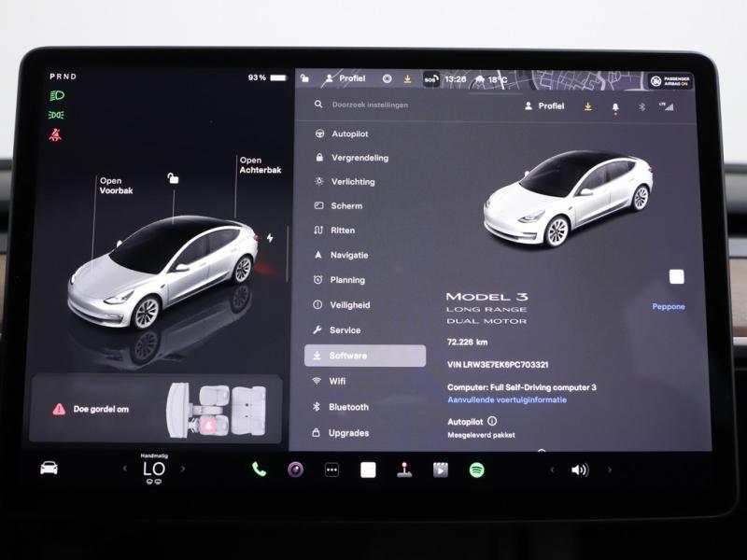This screenshot has height=560, width=747.
Task: Tap the parking lights indicator icon
Action: pos(56,115)
